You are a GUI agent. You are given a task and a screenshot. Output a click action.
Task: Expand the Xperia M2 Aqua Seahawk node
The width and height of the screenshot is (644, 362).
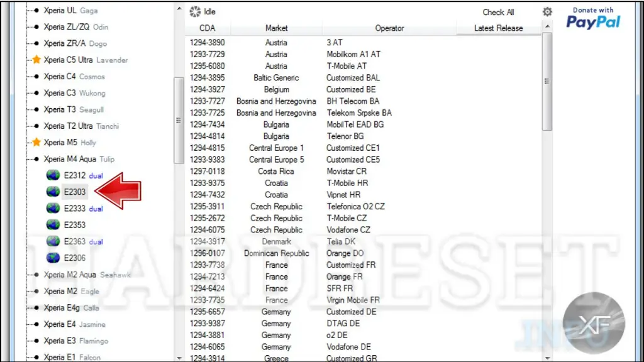pyautogui.click(x=36, y=275)
